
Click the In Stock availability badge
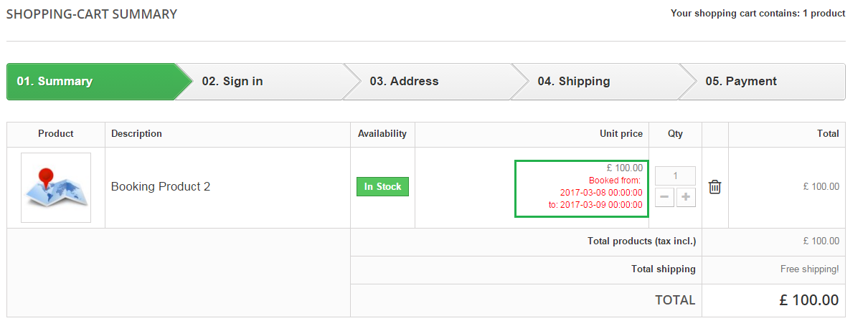pos(382,187)
